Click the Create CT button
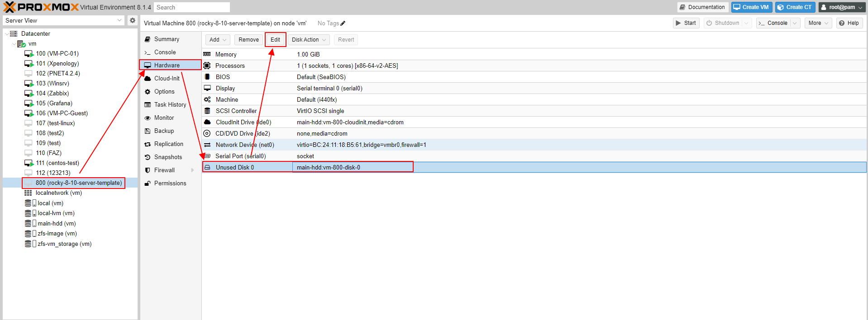Image resolution: width=868 pixels, height=320 pixels. [x=795, y=7]
